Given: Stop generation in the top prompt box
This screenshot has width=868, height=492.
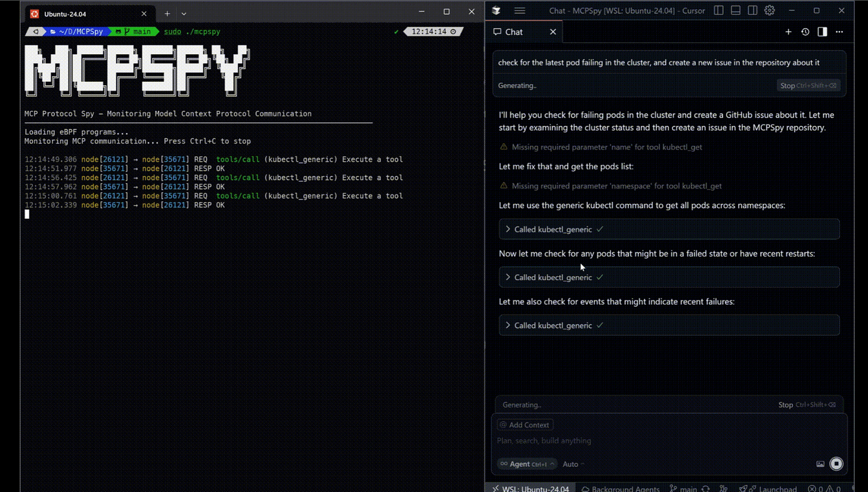Looking at the screenshot, I should tap(808, 86).
